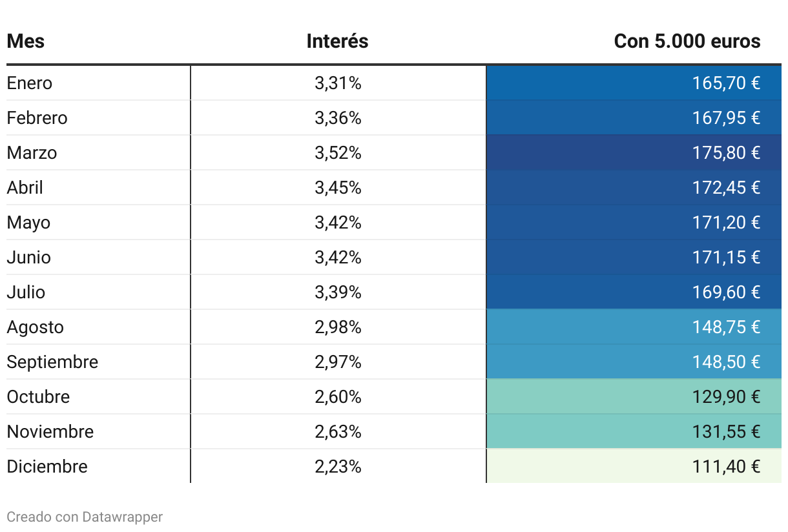Image resolution: width=788 pixels, height=532 pixels.
Task: Click the 165,70 € colored cell
Action: (726, 83)
